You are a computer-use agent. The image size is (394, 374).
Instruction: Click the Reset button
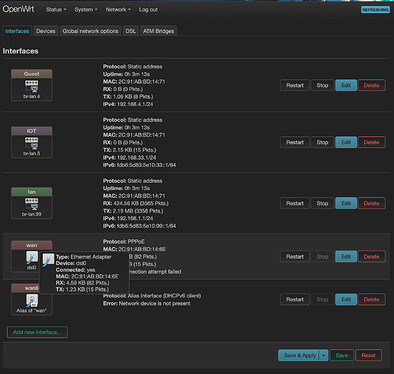pyautogui.click(x=368, y=355)
